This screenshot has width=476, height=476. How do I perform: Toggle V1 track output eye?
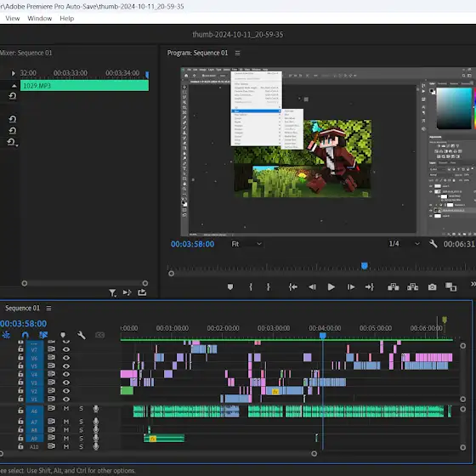[x=66, y=399]
